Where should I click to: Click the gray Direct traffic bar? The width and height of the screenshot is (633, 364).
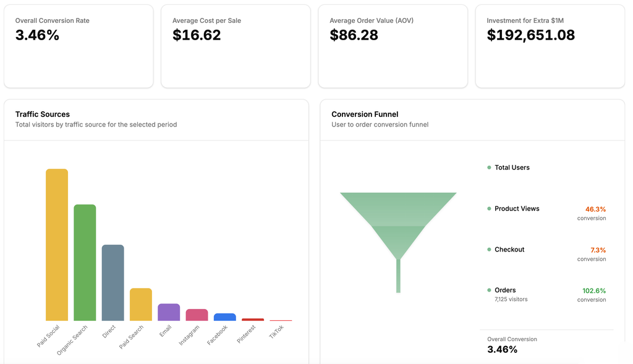(x=113, y=282)
